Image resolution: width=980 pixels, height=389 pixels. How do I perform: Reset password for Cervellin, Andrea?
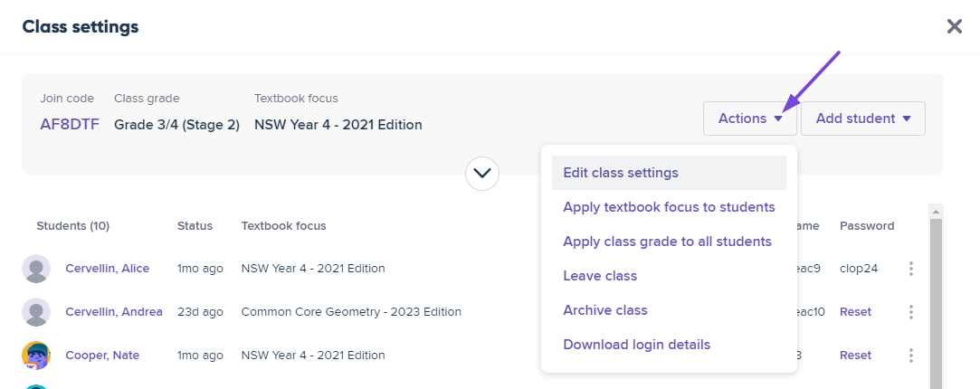pos(856,311)
